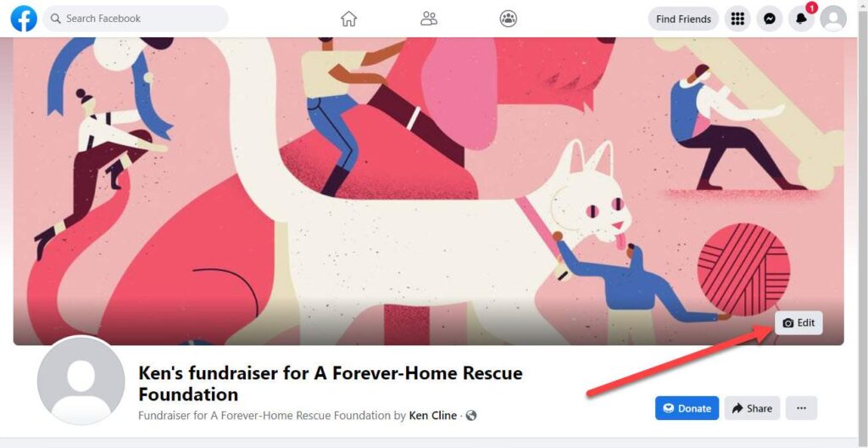Click the fundraiser title heading

point(330,384)
